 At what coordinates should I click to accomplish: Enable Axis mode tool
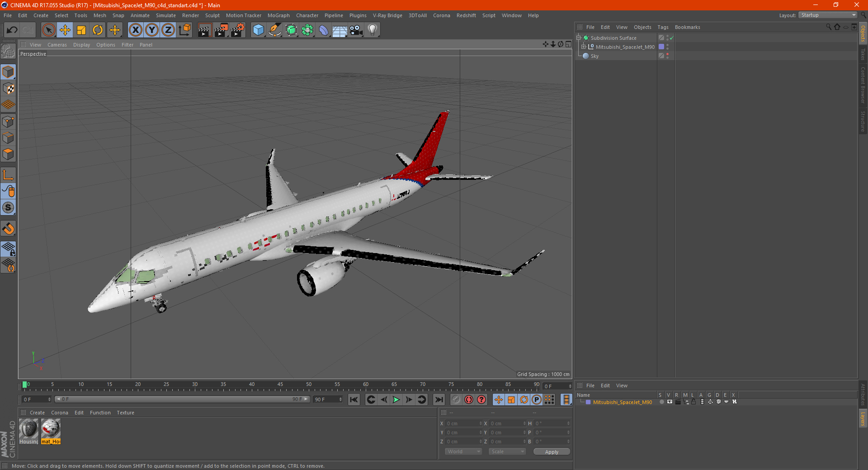coord(8,175)
